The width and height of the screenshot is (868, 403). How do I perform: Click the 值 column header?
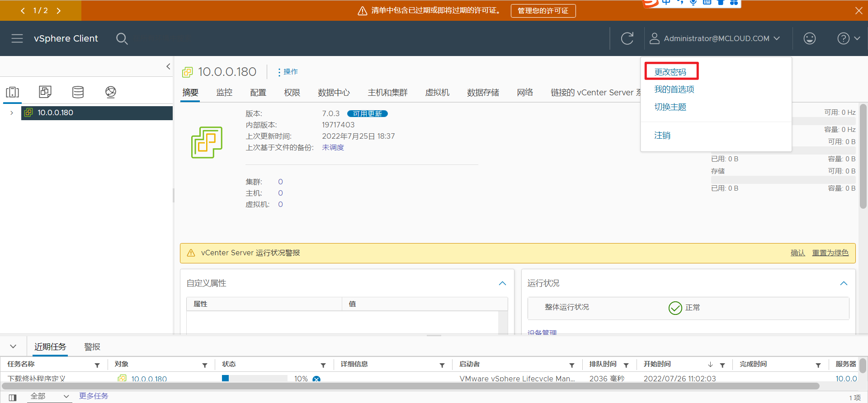(425, 304)
